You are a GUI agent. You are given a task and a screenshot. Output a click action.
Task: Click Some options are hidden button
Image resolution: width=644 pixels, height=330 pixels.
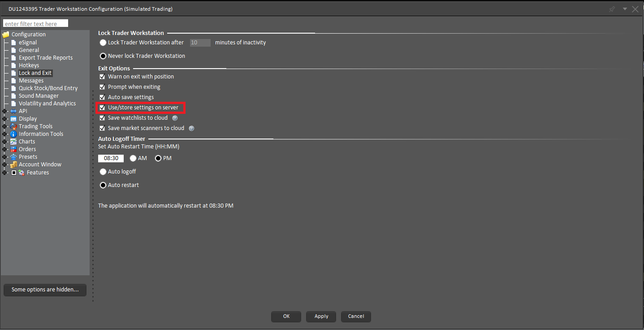45,290
